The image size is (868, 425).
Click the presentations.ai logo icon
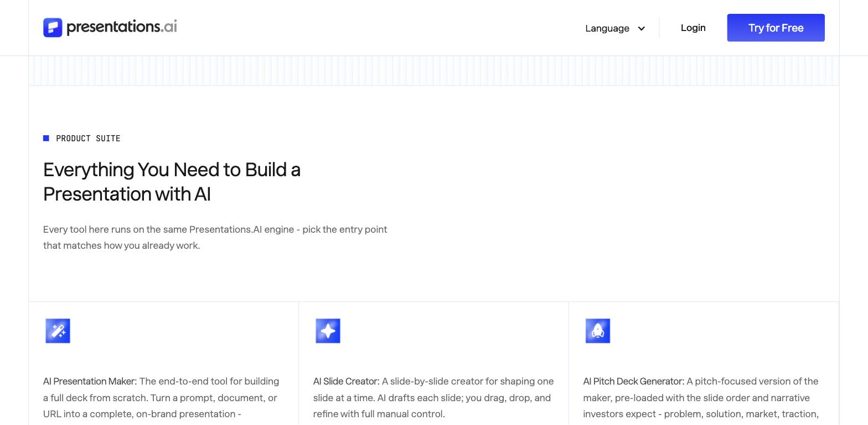(53, 28)
